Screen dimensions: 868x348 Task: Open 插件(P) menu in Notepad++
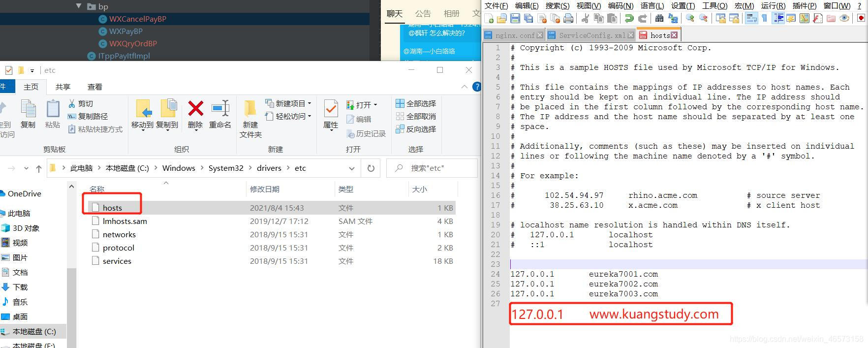805,5
